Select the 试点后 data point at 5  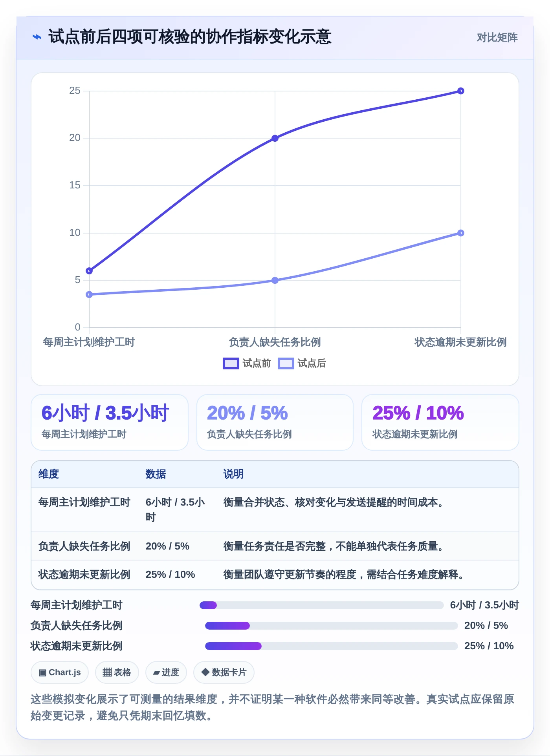275,280
